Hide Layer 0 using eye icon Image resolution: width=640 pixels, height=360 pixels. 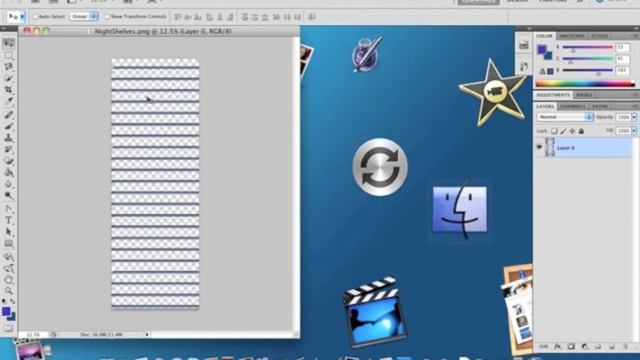pos(539,147)
